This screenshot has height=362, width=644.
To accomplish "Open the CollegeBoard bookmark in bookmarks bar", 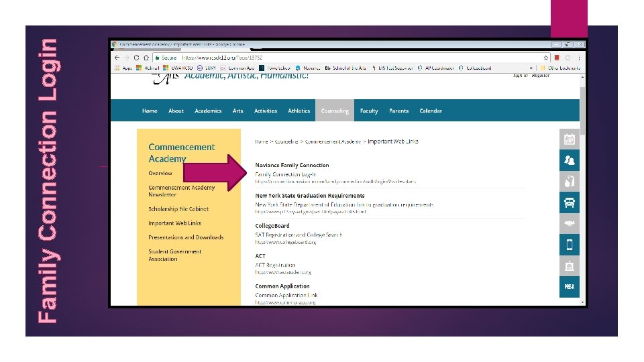I will [475, 68].
